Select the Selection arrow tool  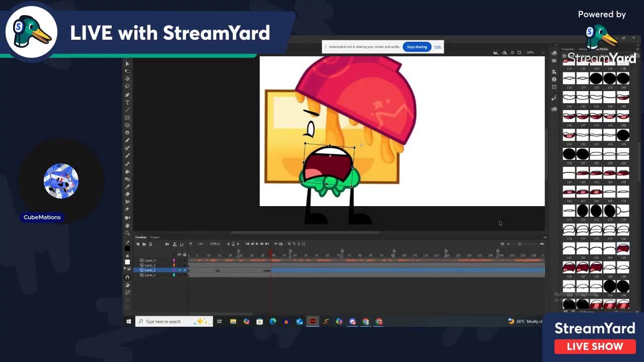click(x=127, y=63)
